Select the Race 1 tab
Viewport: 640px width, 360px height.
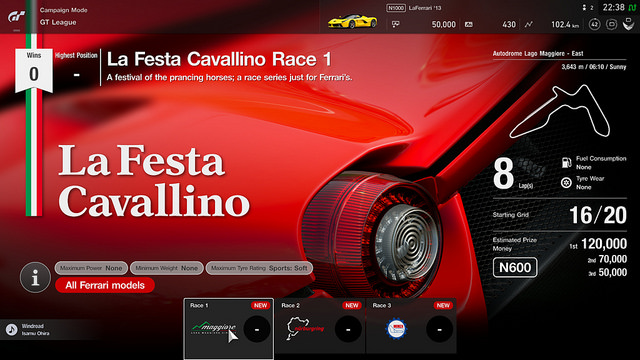[229, 329]
